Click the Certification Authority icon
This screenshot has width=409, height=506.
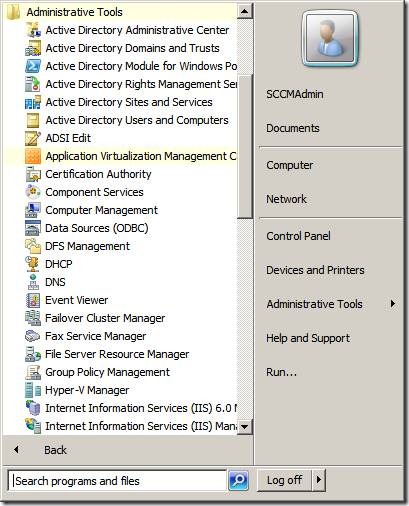33,174
